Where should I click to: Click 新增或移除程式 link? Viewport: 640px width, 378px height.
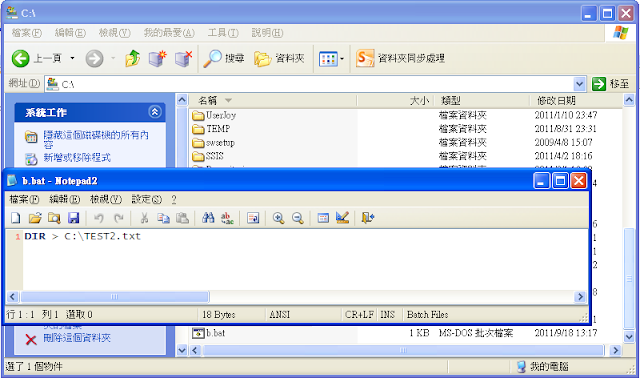pos(77,158)
